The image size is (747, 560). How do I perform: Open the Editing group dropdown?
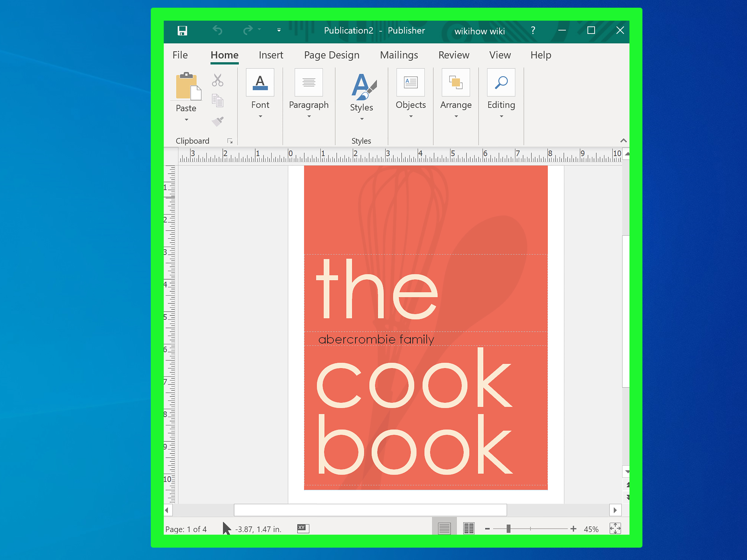(501, 94)
